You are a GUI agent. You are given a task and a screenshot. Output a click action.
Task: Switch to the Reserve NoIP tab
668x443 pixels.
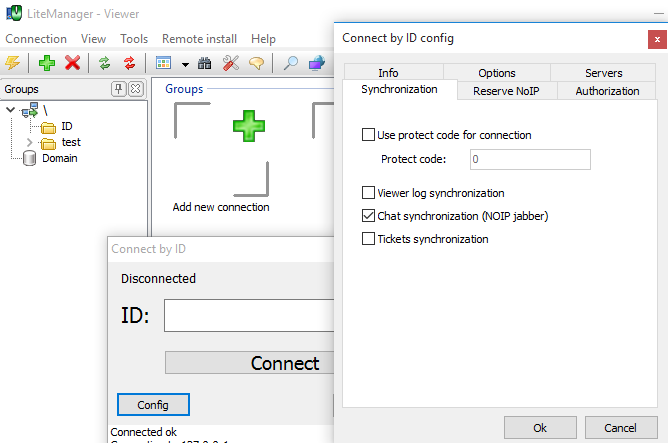pos(506,91)
